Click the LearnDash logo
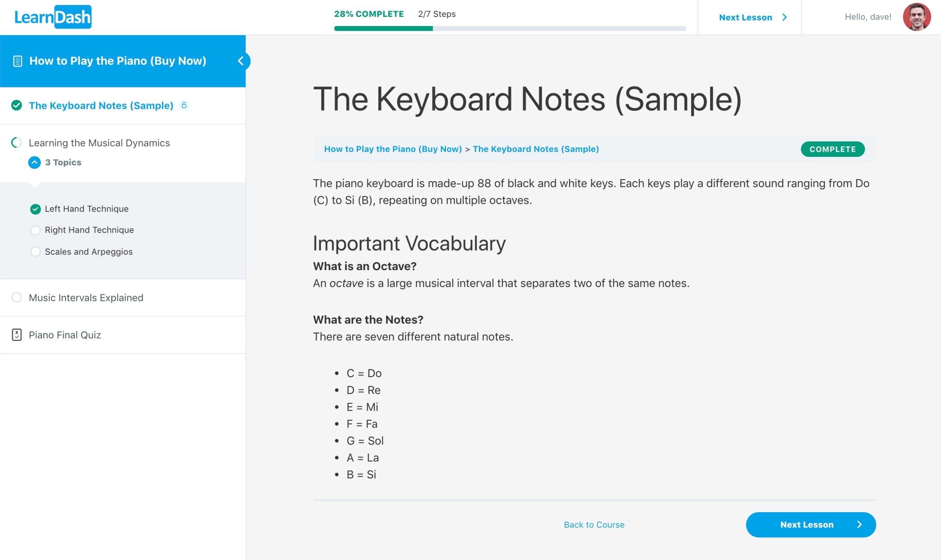This screenshot has height=560, width=941. pyautogui.click(x=53, y=17)
